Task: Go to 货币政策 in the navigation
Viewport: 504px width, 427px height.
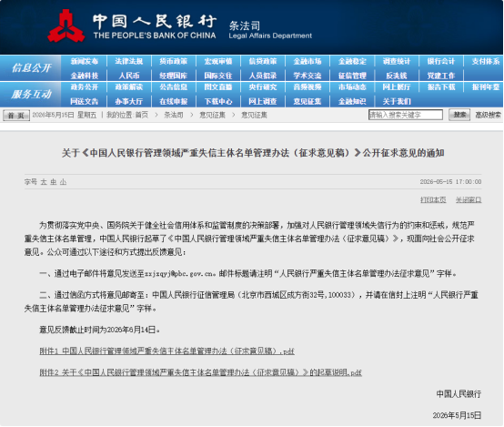Action: click(174, 61)
